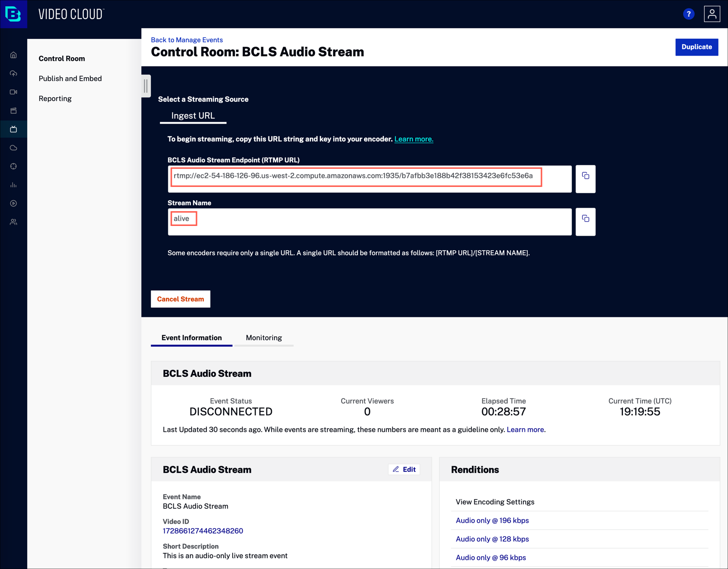
Task: Open the Gallery module icon in sidebar
Action: [x=13, y=111]
